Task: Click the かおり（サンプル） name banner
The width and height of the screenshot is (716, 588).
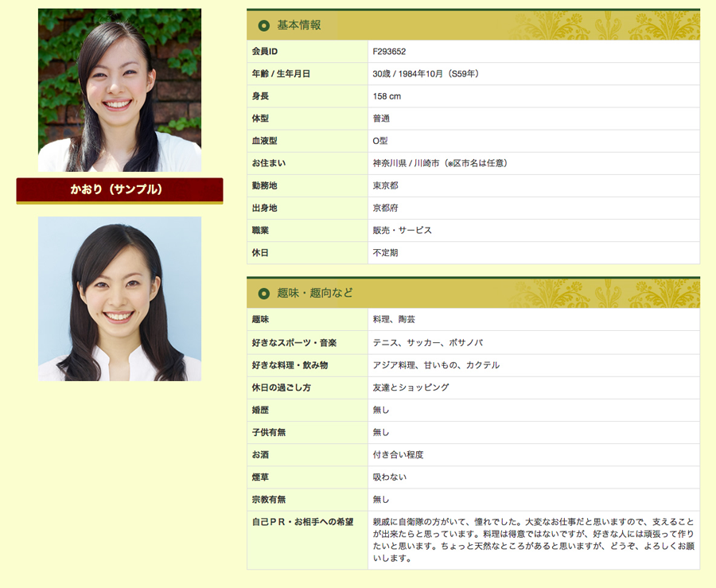Action: click(x=119, y=189)
